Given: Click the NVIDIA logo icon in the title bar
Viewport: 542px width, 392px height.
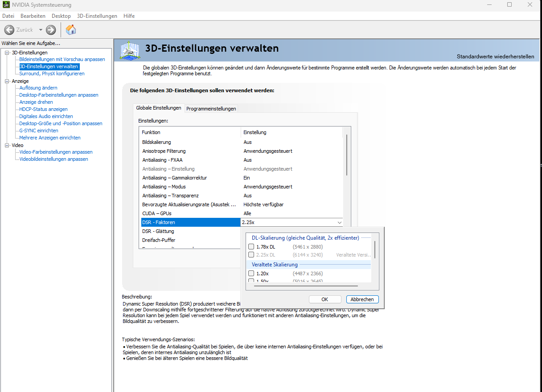Looking at the screenshot, I should [x=6, y=5].
